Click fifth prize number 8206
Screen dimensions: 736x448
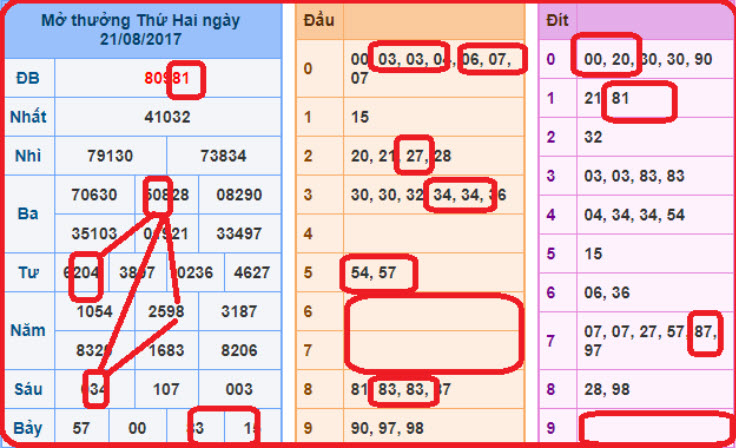point(239,350)
